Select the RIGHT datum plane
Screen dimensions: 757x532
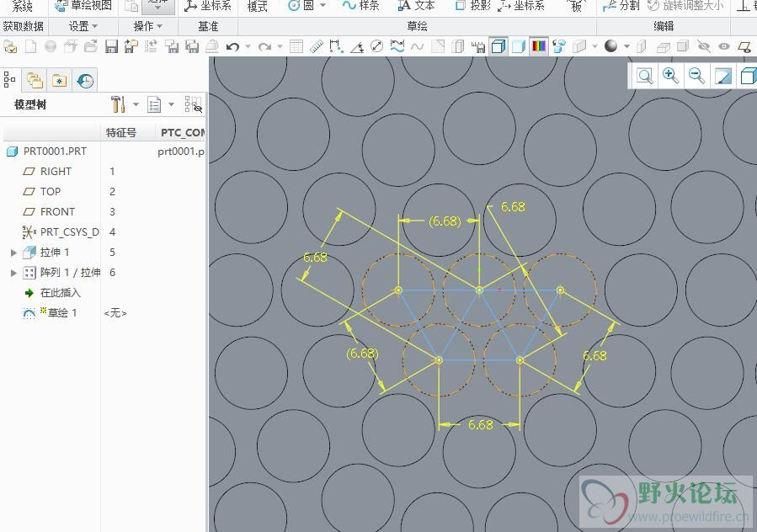(56, 172)
